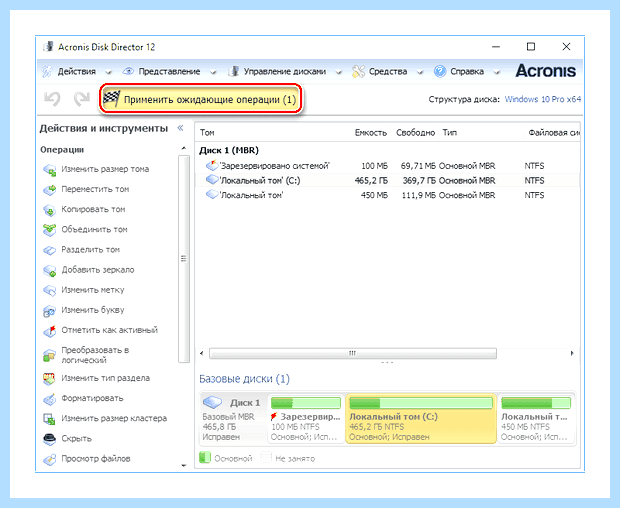The width and height of the screenshot is (620, 508).
Task: Expand dropdown arrow next to Действия
Action: (x=108, y=72)
